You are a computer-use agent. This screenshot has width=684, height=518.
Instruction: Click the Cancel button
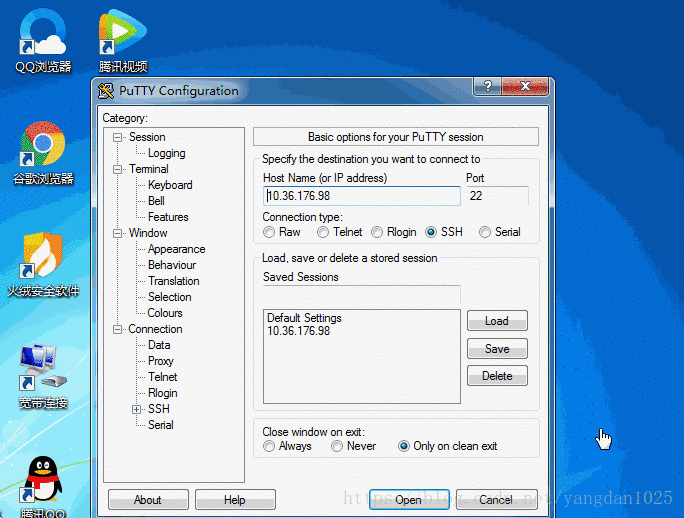pos(496,500)
